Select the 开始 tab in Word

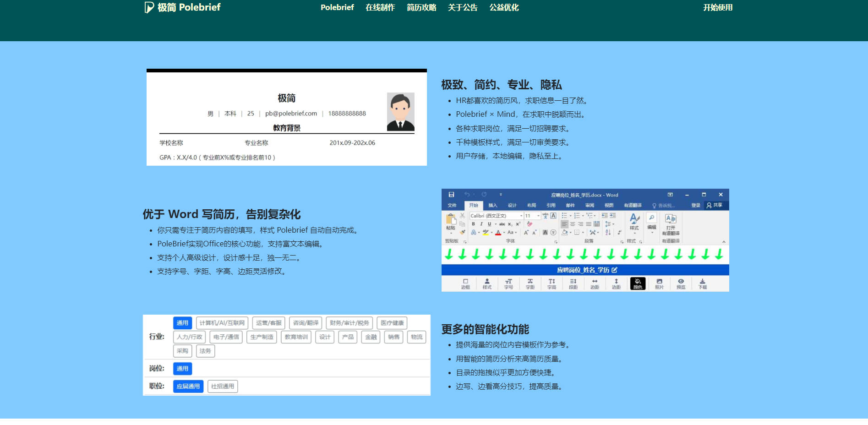[x=474, y=205]
